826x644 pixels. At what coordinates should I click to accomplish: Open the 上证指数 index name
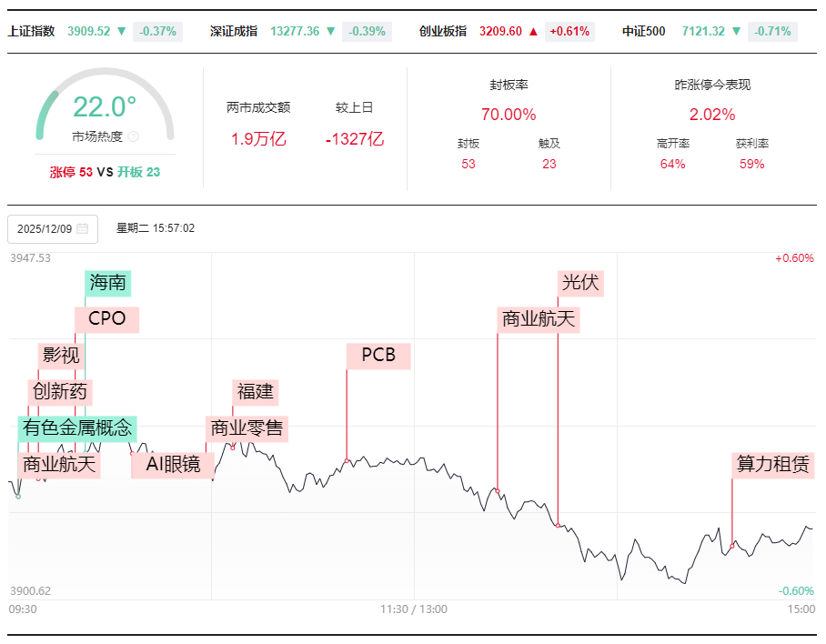(x=31, y=31)
